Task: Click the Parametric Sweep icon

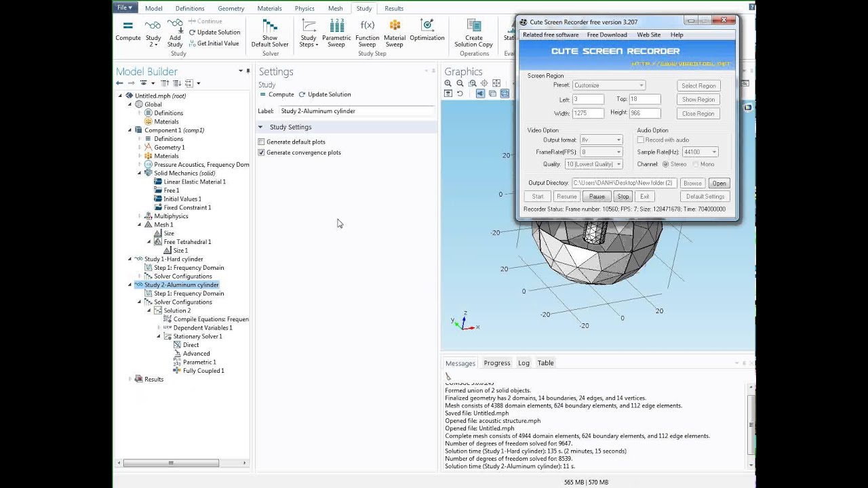Action: pyautogui.click(x=336, y=26)
